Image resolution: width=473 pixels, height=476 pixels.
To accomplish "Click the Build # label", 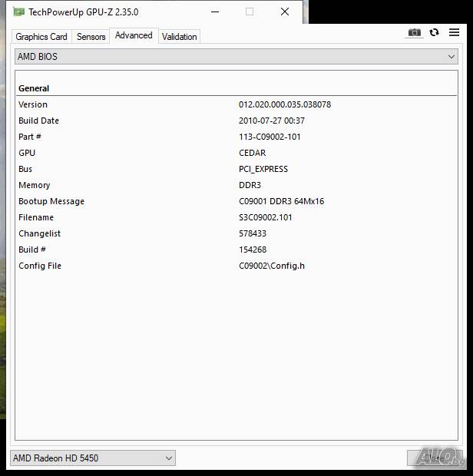I will (32, 250).
